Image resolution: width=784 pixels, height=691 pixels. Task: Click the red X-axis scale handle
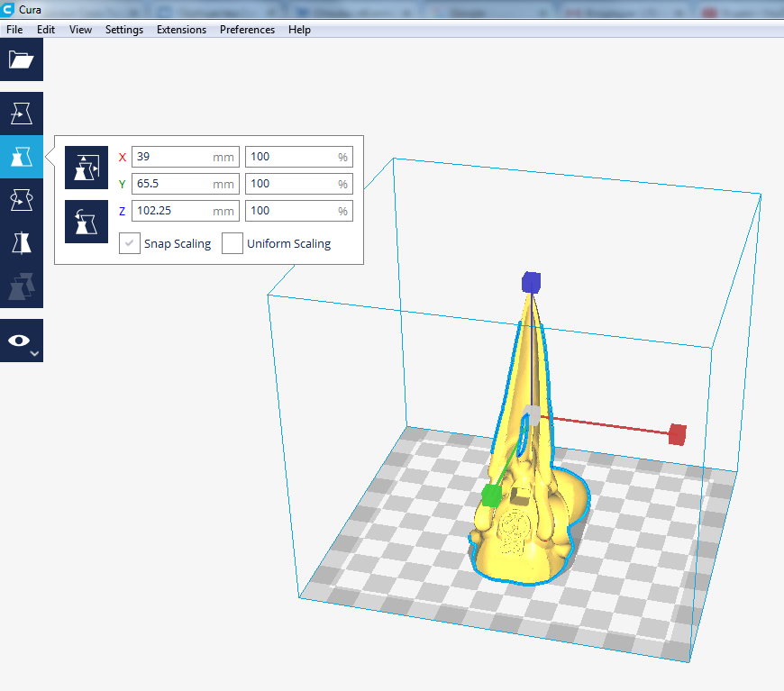tap(678, 434)
